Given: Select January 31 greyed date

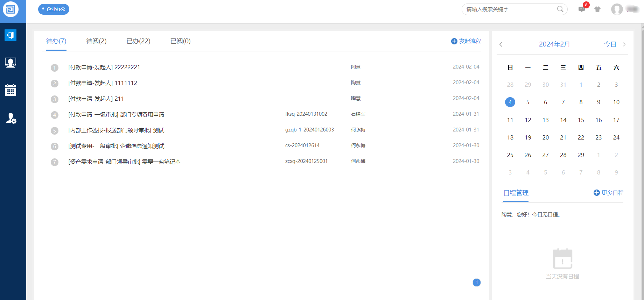Looking at the screenshot, I should click(x=563, y=85).
